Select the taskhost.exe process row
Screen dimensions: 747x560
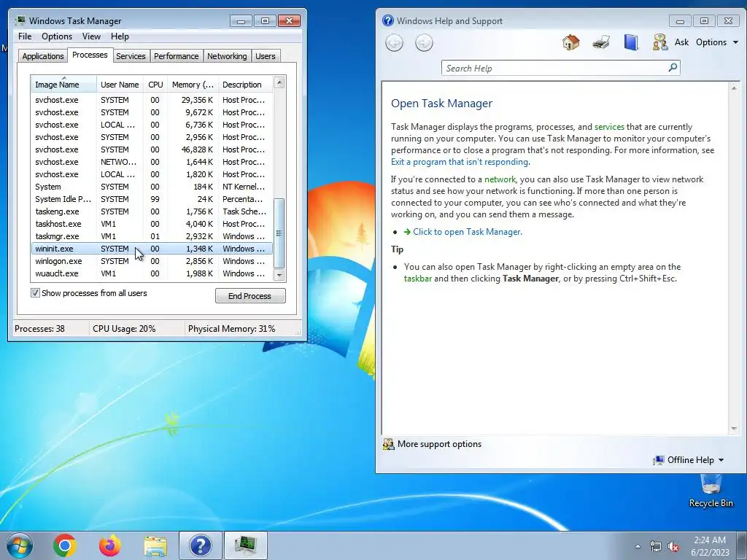(x=152, y=224)
